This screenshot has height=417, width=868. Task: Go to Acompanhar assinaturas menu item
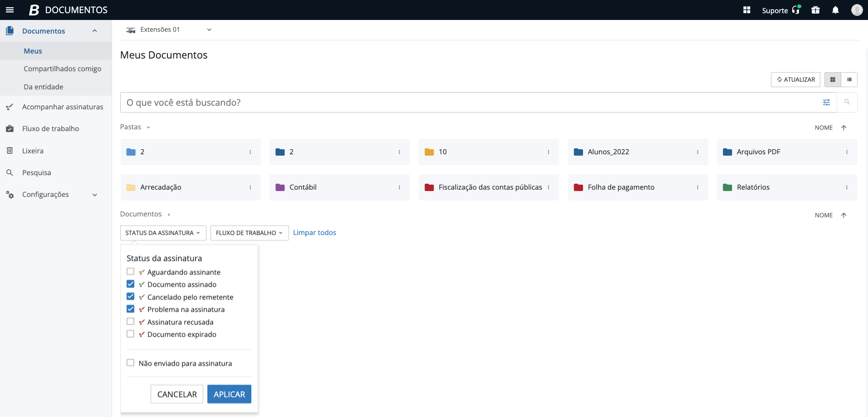coord(63,107)
